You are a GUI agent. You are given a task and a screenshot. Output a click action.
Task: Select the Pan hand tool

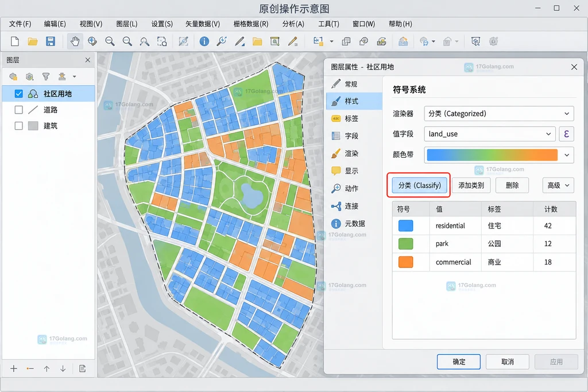tap(75, 41)
